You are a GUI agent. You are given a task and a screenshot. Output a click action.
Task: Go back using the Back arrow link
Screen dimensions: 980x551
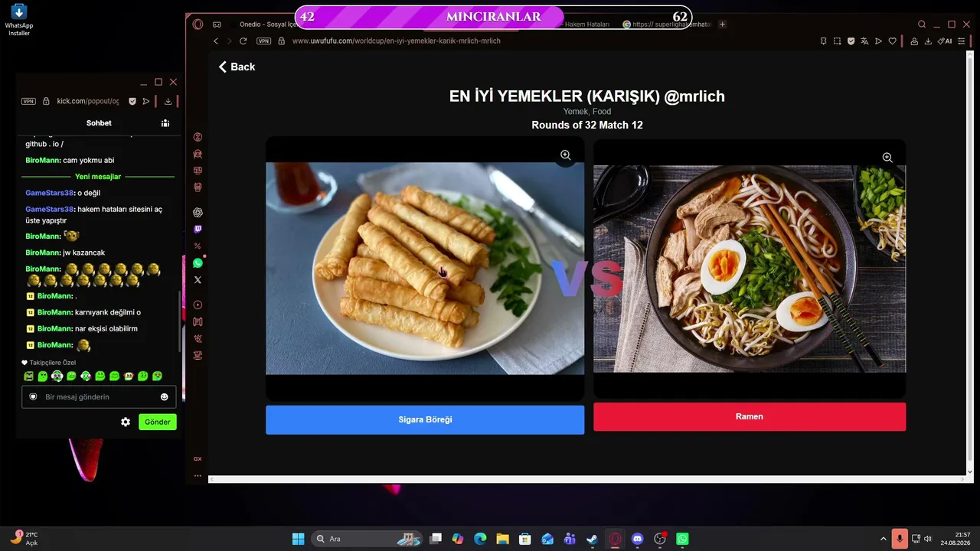point(237,67)
